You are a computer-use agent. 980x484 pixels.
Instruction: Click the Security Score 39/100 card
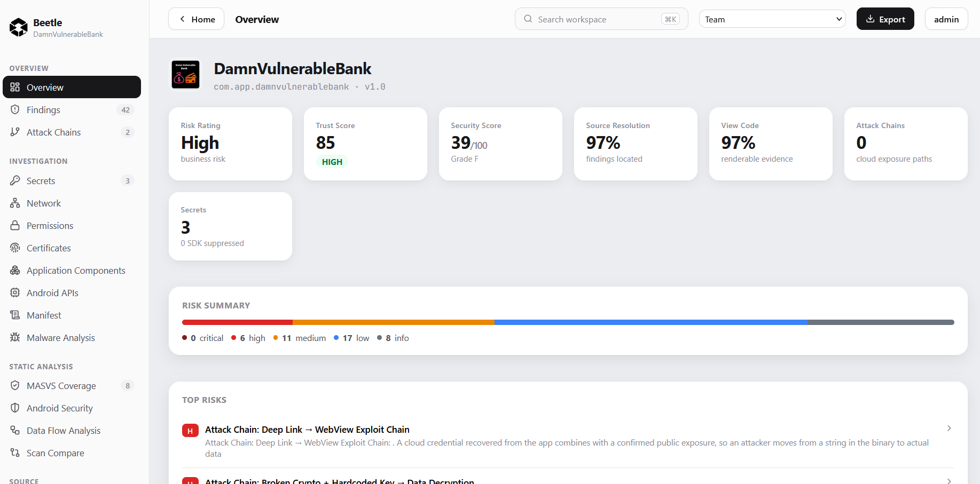[x=500, y=144]
